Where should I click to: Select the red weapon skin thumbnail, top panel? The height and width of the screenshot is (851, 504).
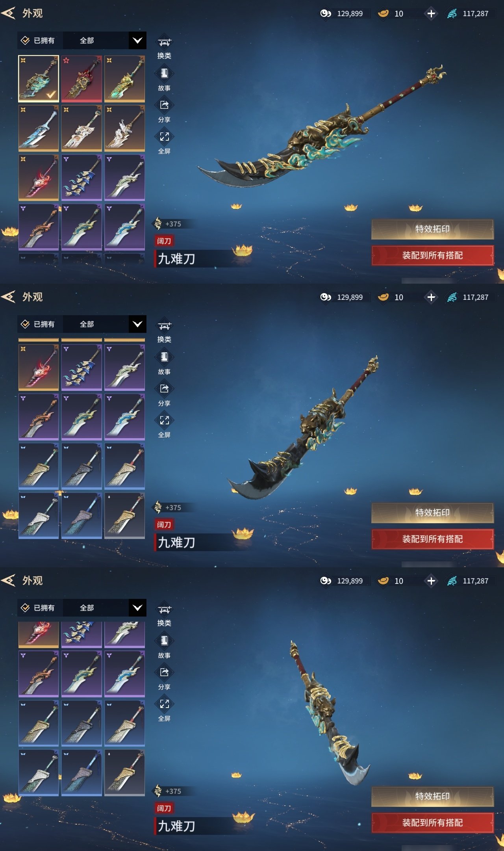point(82,79)
